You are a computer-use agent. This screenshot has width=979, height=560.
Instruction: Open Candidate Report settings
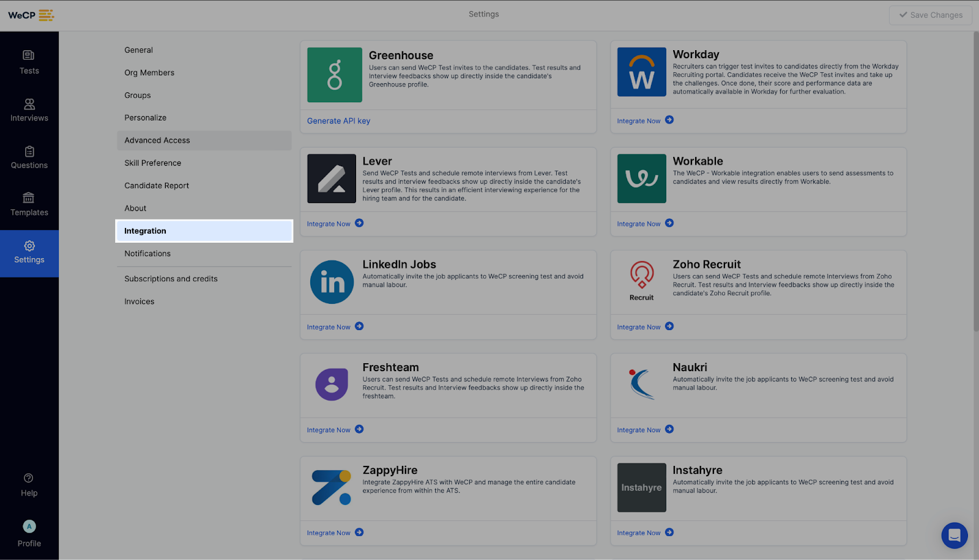204,185
